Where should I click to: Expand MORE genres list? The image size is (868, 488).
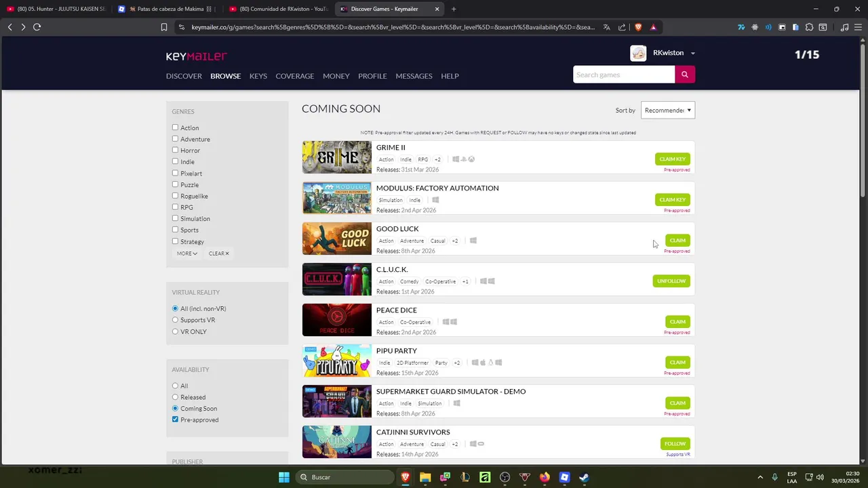click(x=187, y=253)
